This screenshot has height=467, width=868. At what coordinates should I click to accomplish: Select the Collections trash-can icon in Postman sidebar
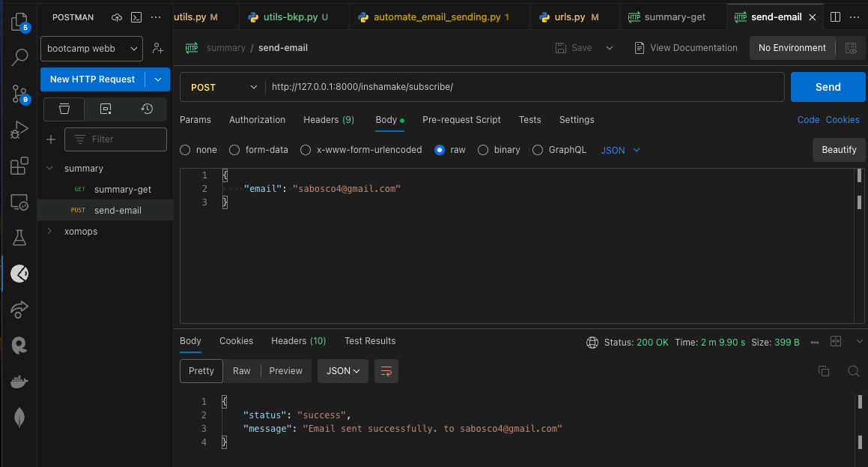64,109
